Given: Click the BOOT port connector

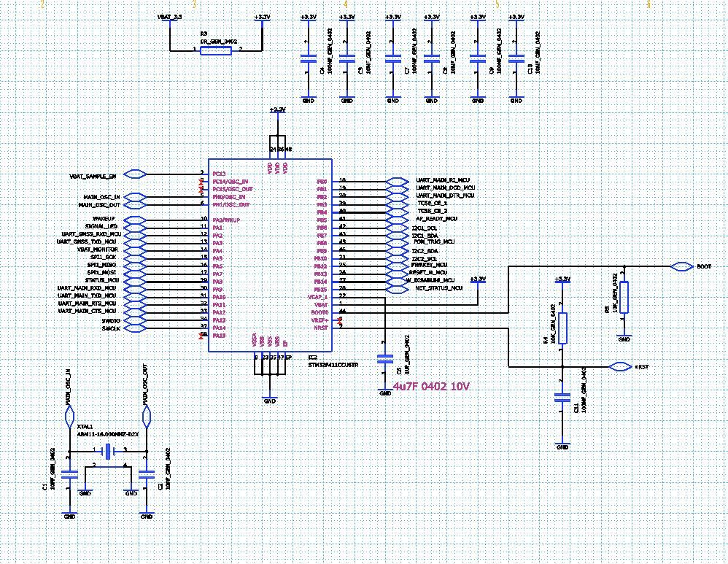Looking at the screenshot, I should [x=682, y=266].
